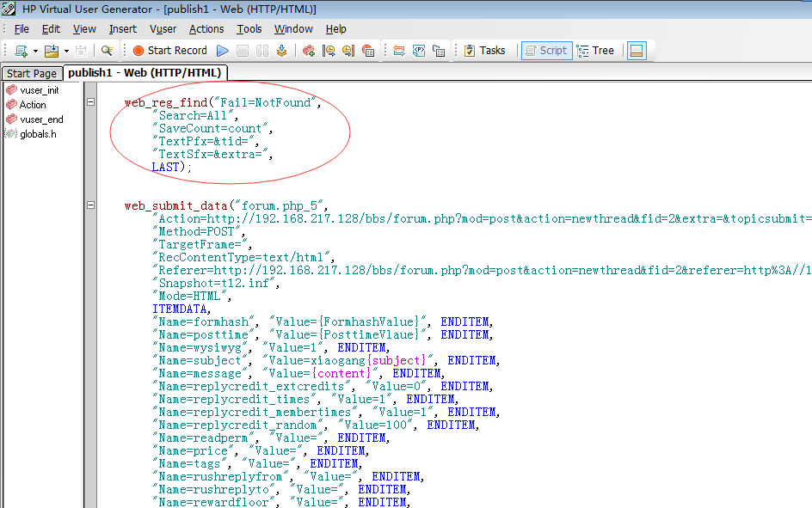812x508 pixels.
Task: Click the Save script disk icon
Action: [x=81, y=51]
